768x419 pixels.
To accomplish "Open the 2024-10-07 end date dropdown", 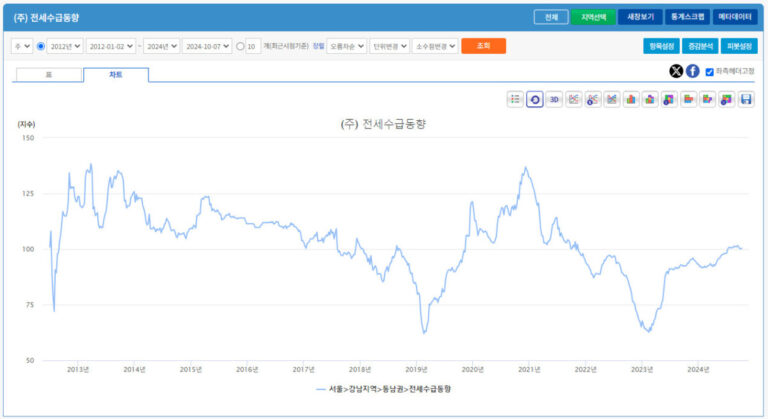I will tap(207, 46).
